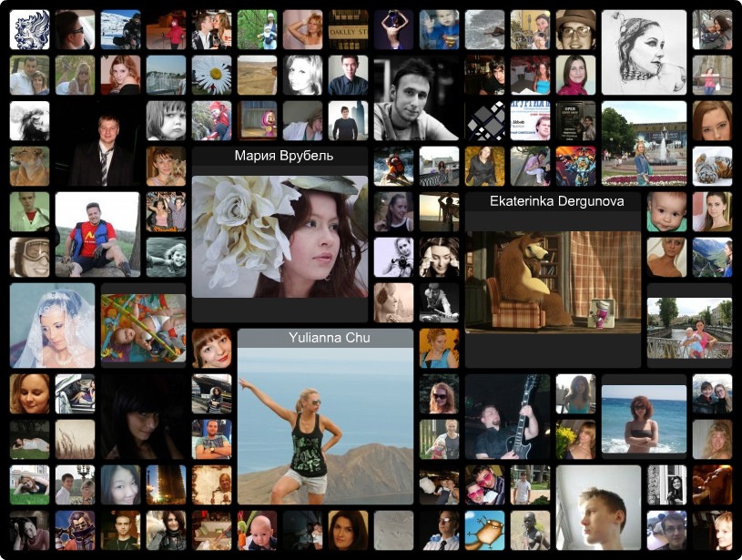Open Ekaterinka Dergunova's cartoon bear picture
This screenshot has height=560, width=742.
pyautogui.click(x=553, y=282)
